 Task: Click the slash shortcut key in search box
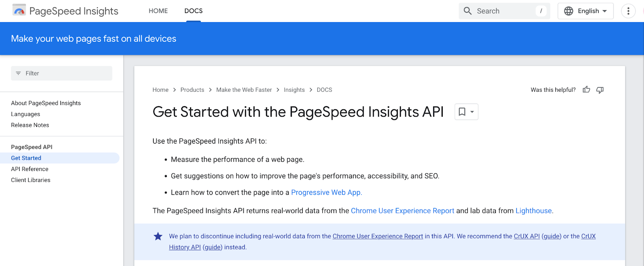point(541,11)
